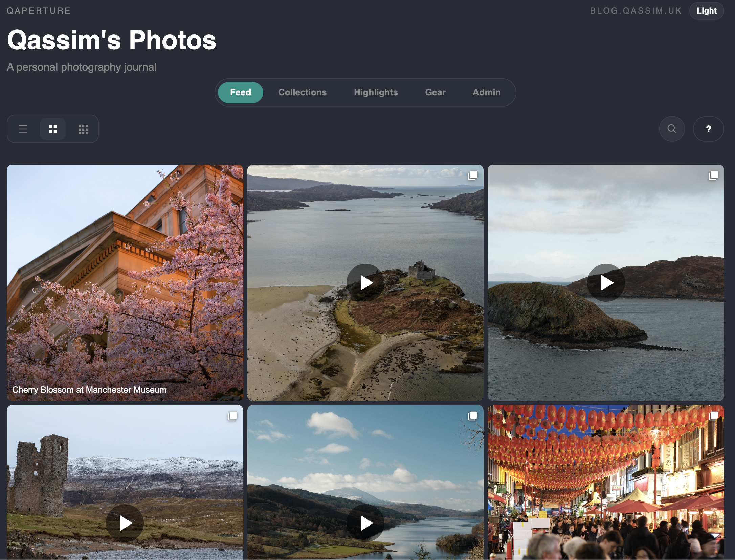The width and height of the screenshot is (735, 560).
Task: Open the search magnifier button
Action: tap(672, 129)
